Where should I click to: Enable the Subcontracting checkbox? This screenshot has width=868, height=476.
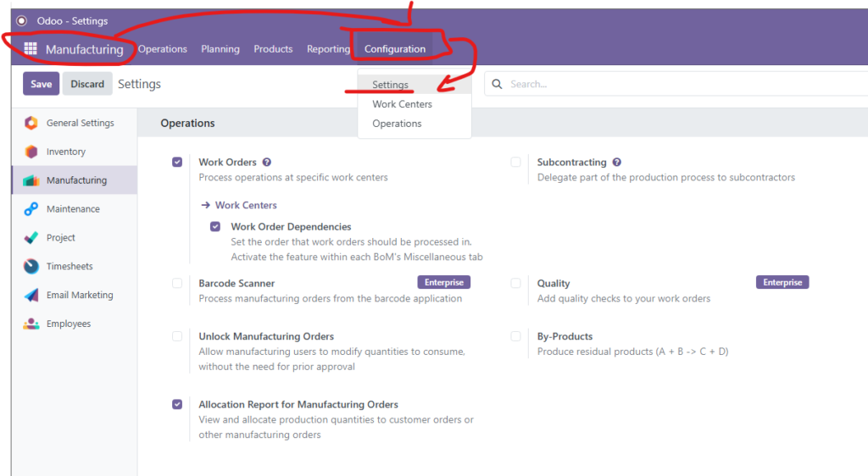tap(515, 163)
